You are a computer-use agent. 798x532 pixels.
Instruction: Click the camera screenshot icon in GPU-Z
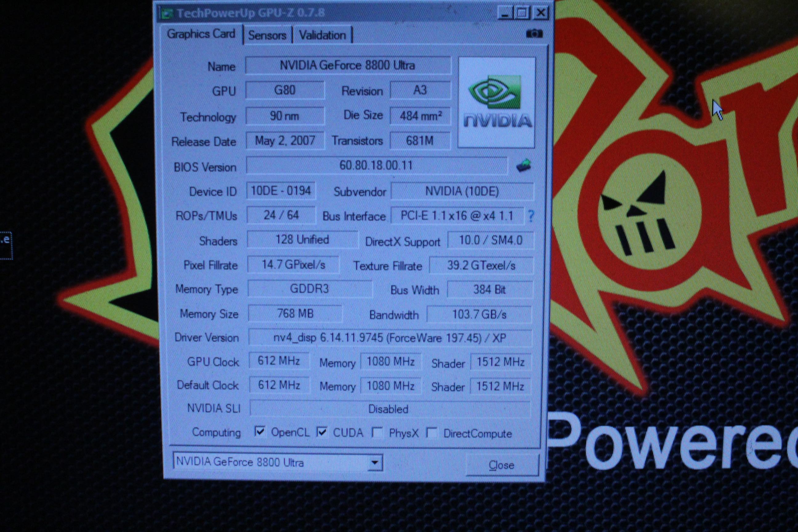pyautogui.click(x=534, y=34)
